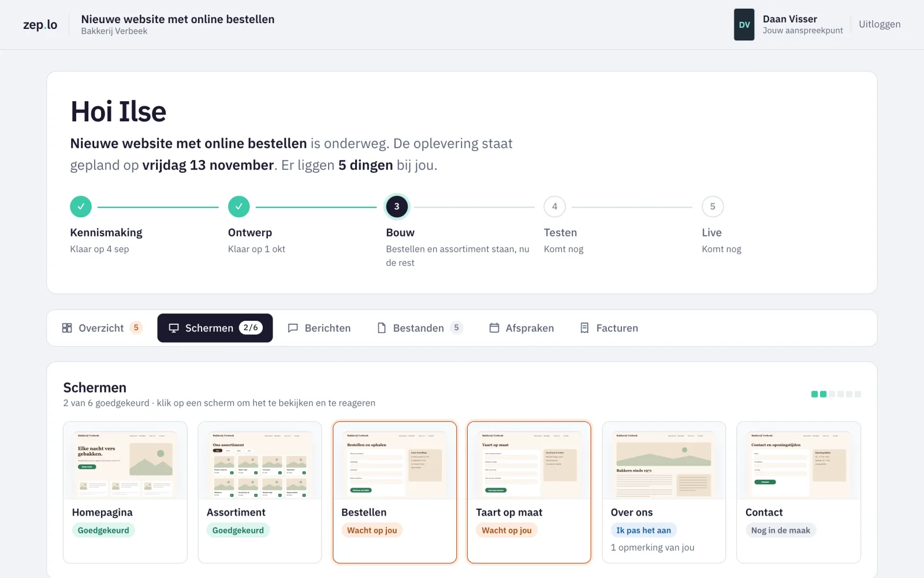Open the Bestellen screen thumbnail
Screen dimensions: 924x578
pyautogui.click(x=394, y=461)
